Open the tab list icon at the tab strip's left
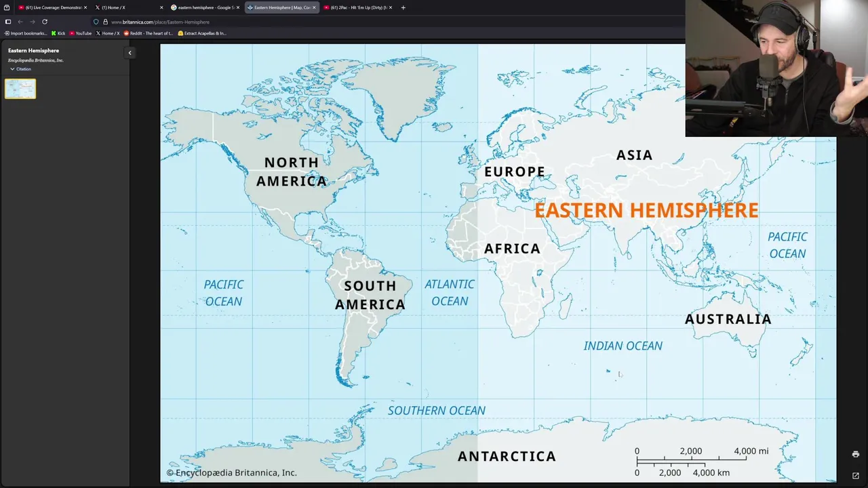 (x=7, y=7)
